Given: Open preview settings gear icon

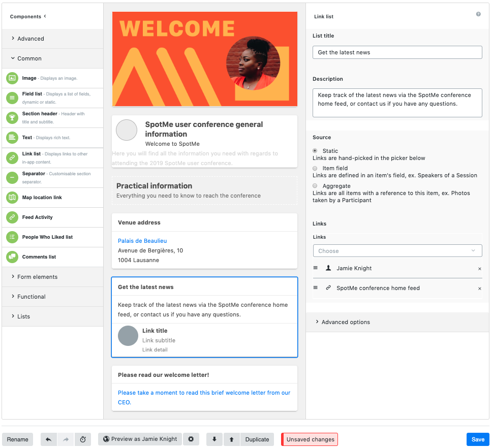Looking at the screenshot, I should pyautogui.click(x=191, y=439).
